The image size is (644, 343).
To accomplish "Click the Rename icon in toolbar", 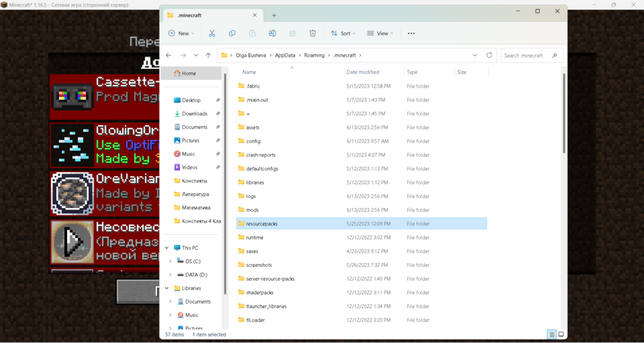I will pos(272,34).
